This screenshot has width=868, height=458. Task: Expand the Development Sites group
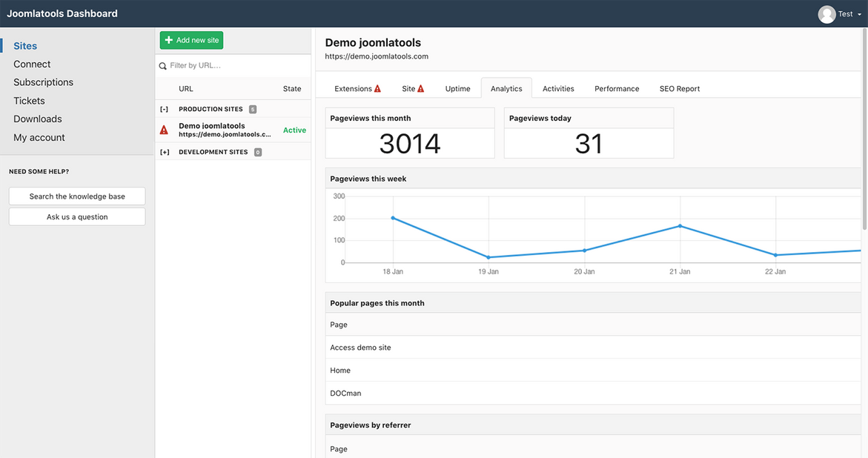click(x=165, y=152)
